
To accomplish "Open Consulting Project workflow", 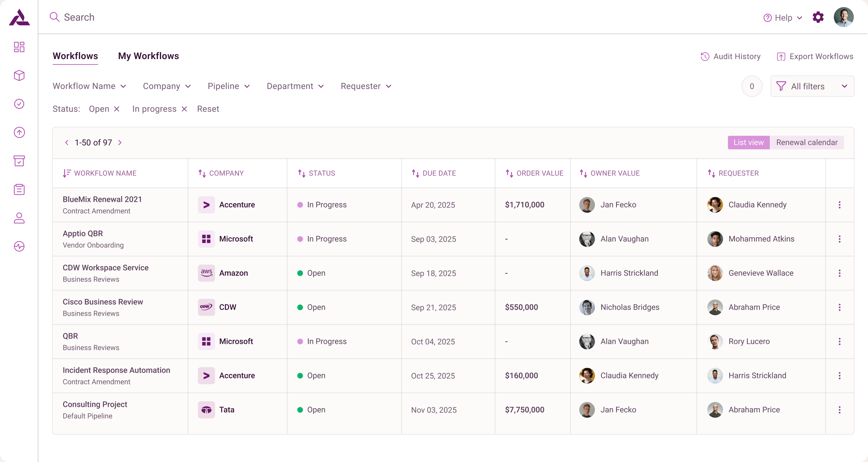I will (95, 404).
